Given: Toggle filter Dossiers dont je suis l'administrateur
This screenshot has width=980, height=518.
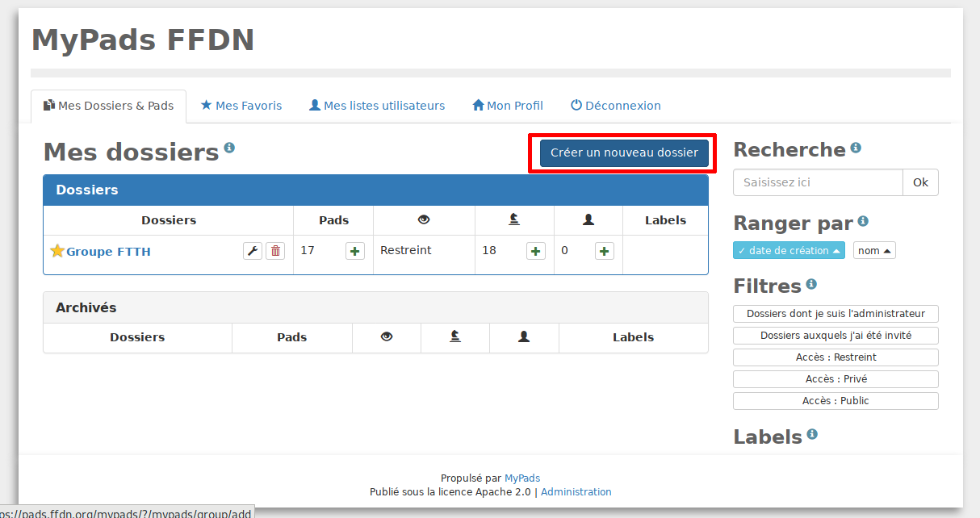Looking at the screenshot, I should (836, 314).
